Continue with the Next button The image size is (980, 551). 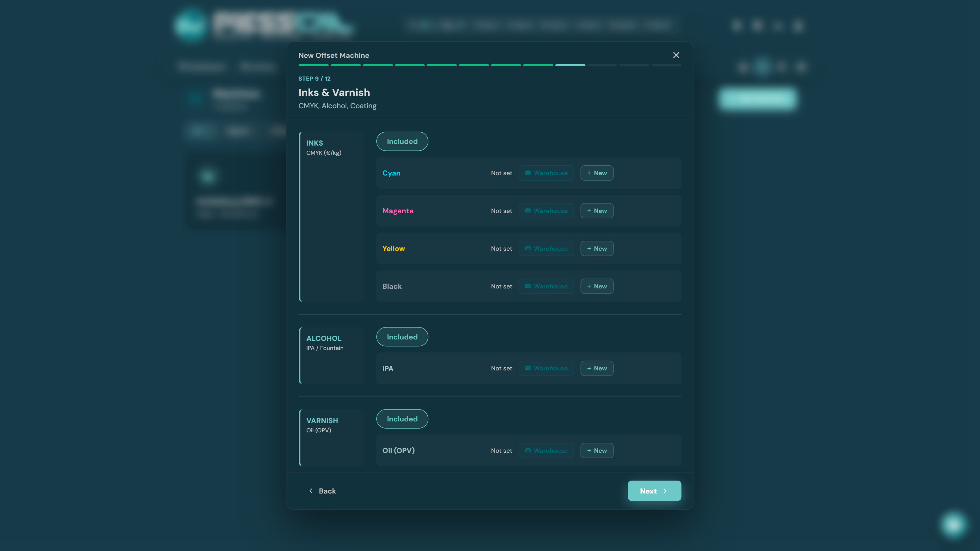654,491
